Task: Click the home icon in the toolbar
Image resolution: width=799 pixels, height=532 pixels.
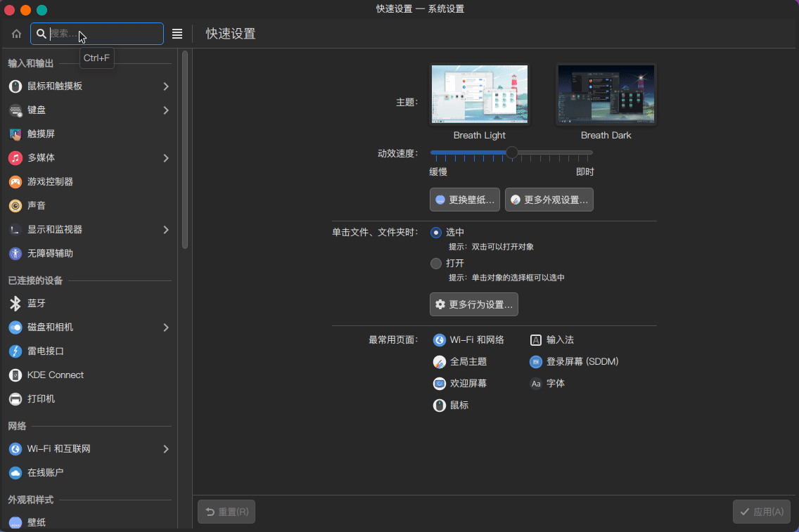Action: (16, 34)
